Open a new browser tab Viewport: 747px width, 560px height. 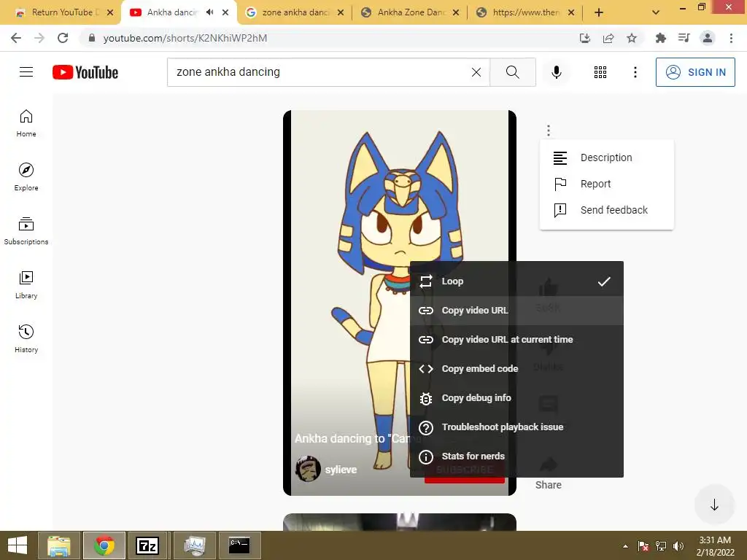click(599, 12)
